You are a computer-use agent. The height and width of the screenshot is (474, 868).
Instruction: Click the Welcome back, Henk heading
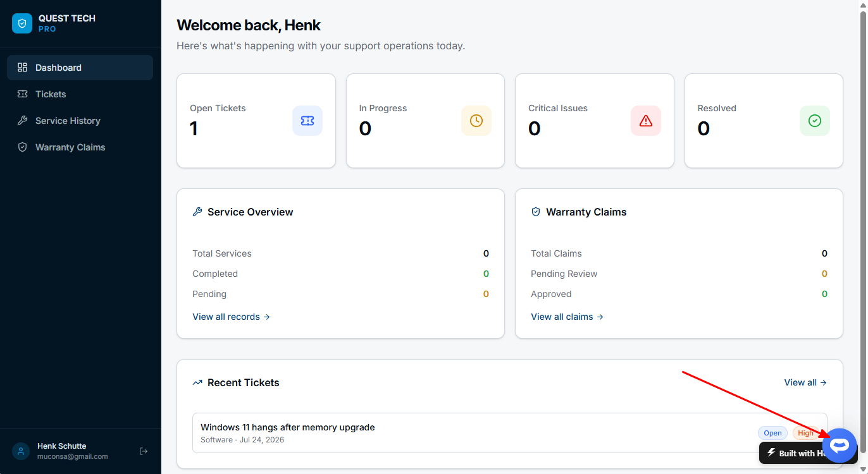coord(249,25)
